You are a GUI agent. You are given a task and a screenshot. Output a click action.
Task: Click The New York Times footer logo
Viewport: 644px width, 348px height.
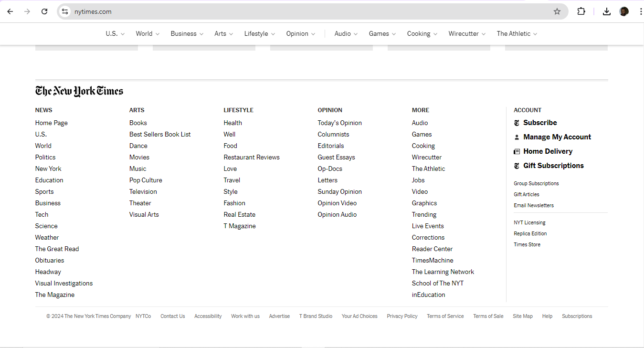79,91
